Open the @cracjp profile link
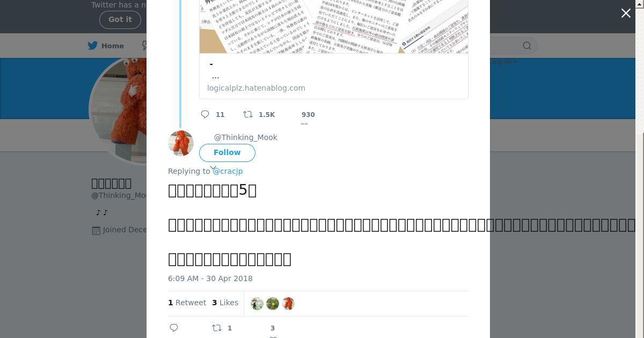Viewport: 644px width, 338px height. coord(228,171)
